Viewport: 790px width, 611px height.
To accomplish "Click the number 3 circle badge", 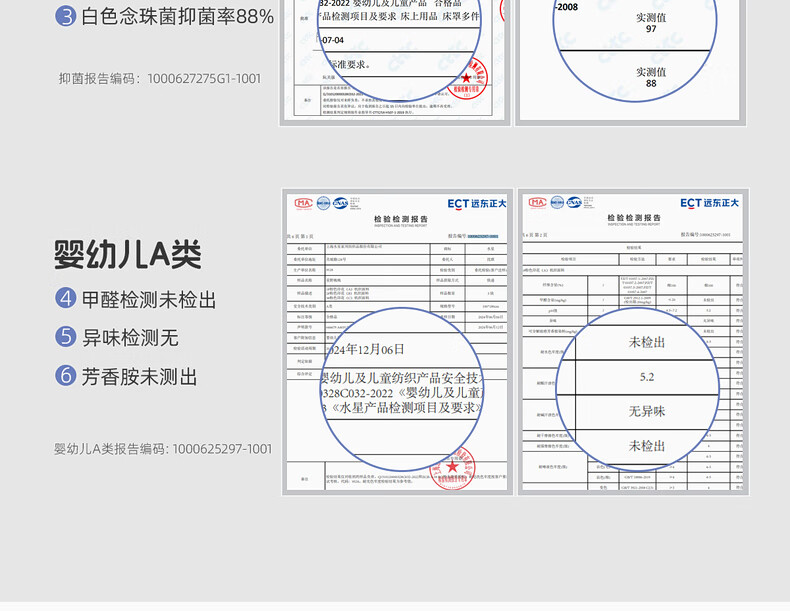I will tap(65, 16).
